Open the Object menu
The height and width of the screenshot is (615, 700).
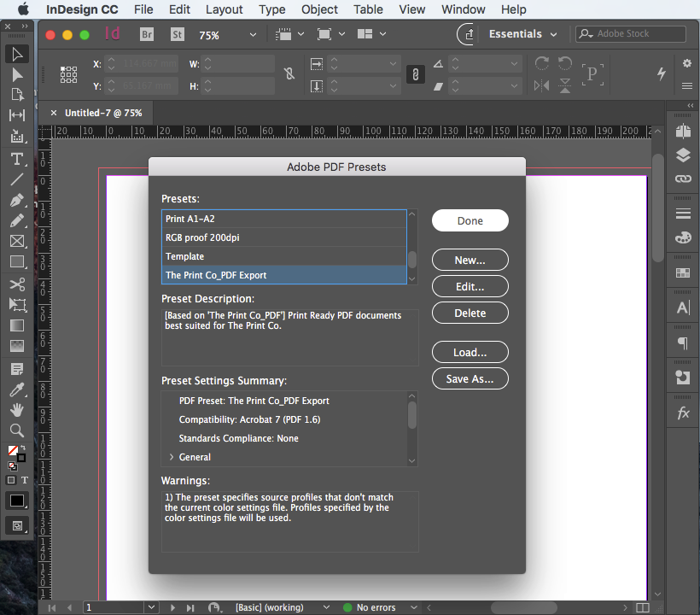pyautogui.click(x=319, y=9)
